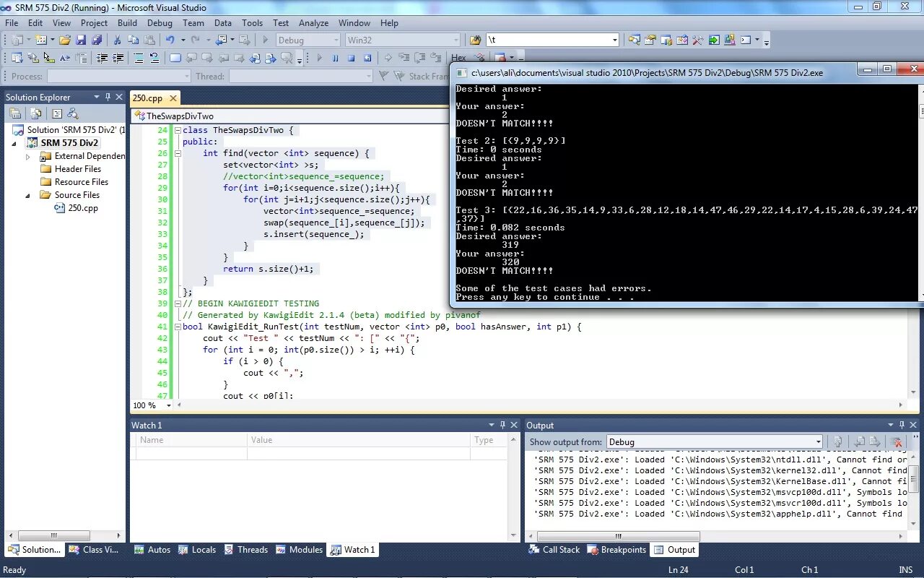Click the New Project toolbar icon
Image resolution: width=924 pixels, height=578 pixels.
pyautogui.click(x=17, y=40)
